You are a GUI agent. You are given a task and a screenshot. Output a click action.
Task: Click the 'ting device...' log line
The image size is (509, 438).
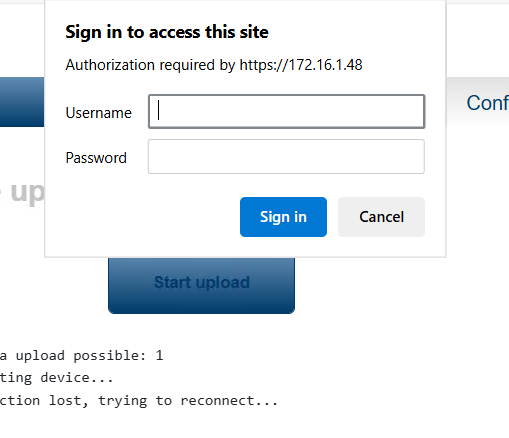pos(57,378)
